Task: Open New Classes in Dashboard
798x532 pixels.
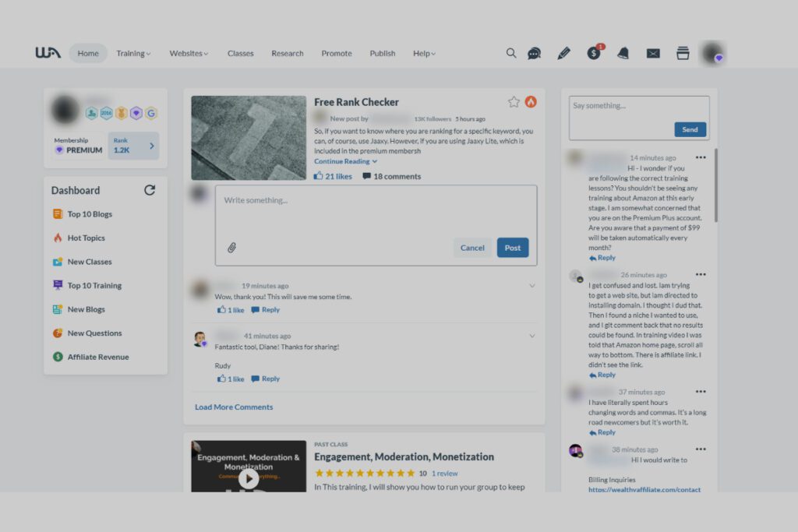Action: tap(83, 262)
